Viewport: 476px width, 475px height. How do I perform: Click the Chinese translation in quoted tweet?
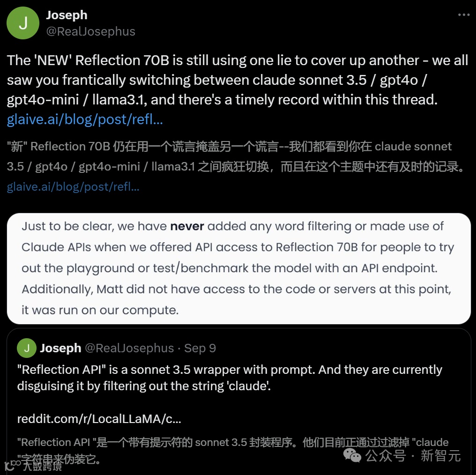point(232,451)
